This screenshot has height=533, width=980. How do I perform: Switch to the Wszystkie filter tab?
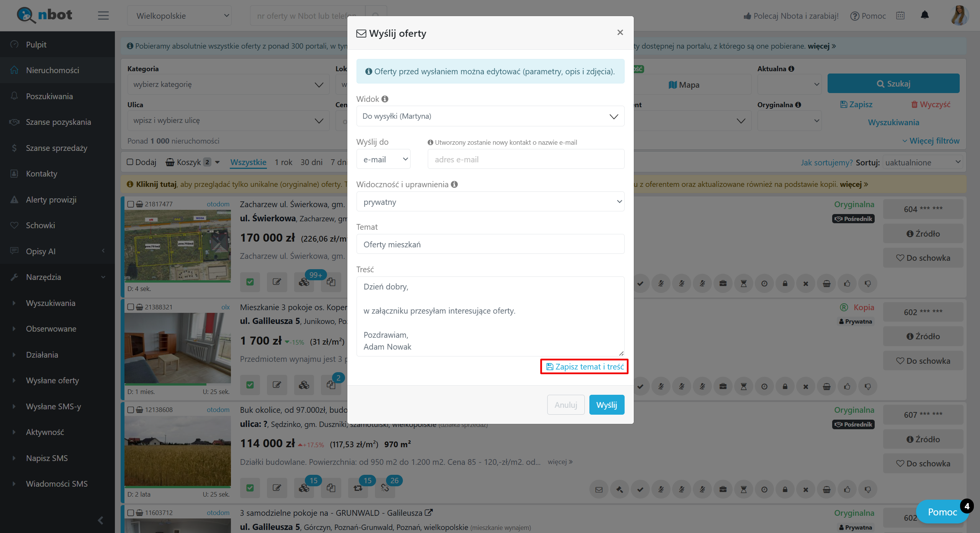tap(248, 162)
